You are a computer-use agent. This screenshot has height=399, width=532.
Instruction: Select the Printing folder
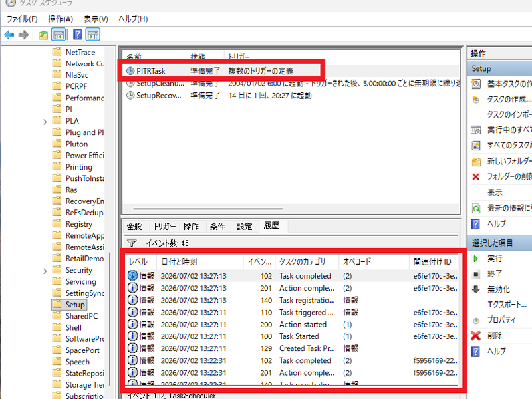[x=78, y=167]
